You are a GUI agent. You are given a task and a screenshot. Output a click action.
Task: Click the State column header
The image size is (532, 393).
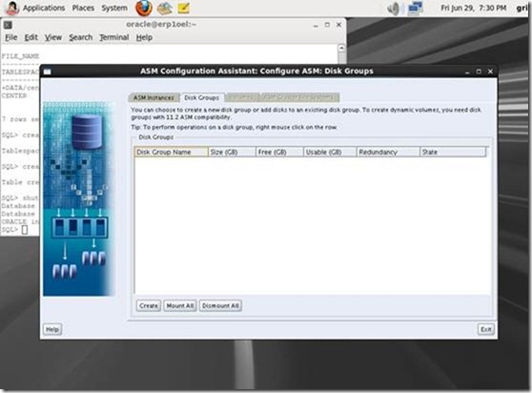(x=453, y=152)
